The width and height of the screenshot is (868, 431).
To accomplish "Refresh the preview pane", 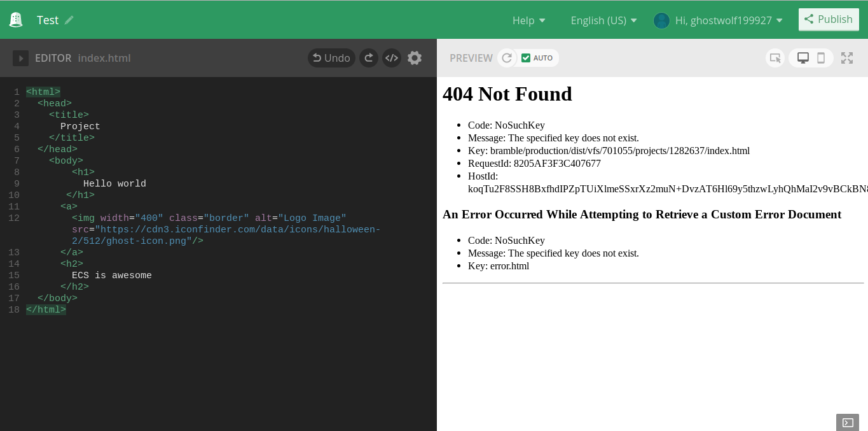I will pos(507,58).
